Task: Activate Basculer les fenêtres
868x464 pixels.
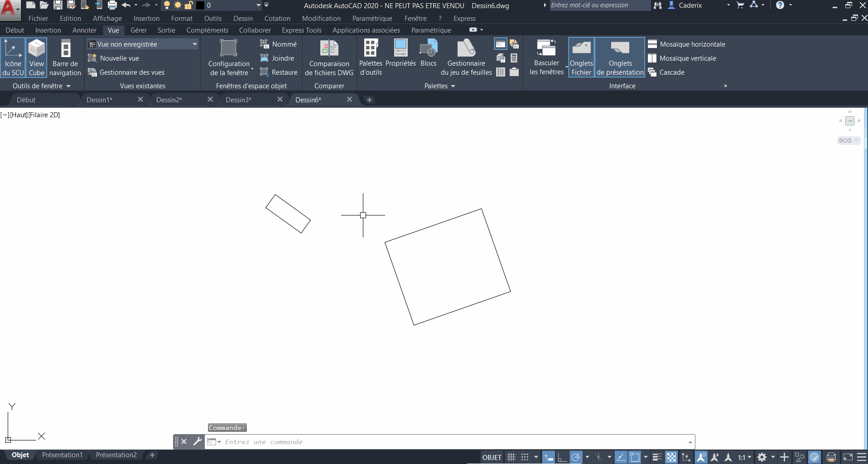Action: [546, 57]
